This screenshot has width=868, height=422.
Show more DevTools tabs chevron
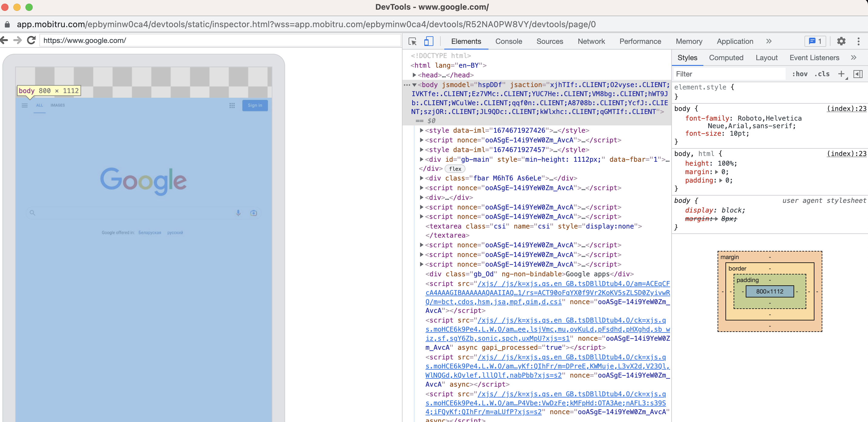(x=769, y=41)
